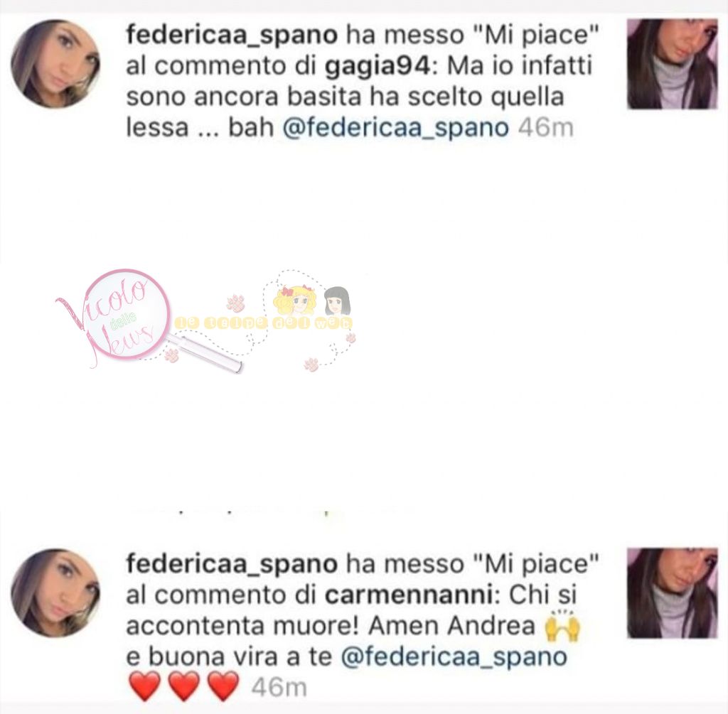This screenshot has height=714, width=728.
Task: Click the 46m timestamp in gagia94 notification
Action: (x=545, y=128)
